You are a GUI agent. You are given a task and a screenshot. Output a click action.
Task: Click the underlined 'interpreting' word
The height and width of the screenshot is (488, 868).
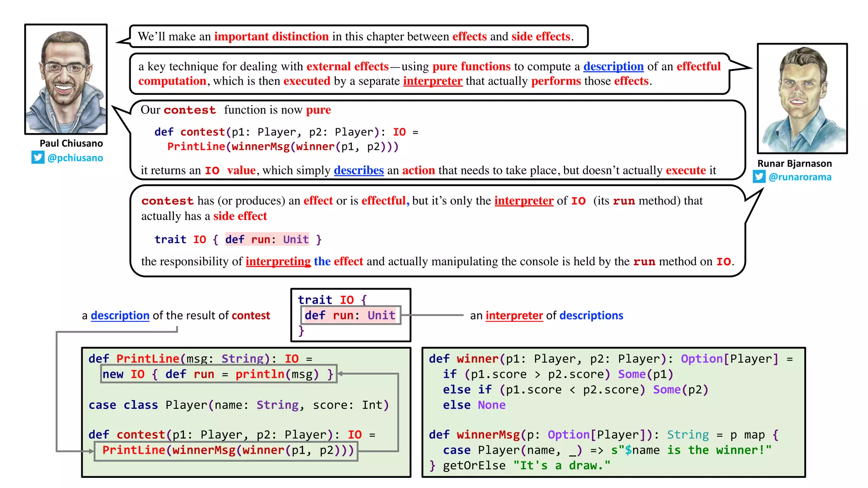coord(278,261)
